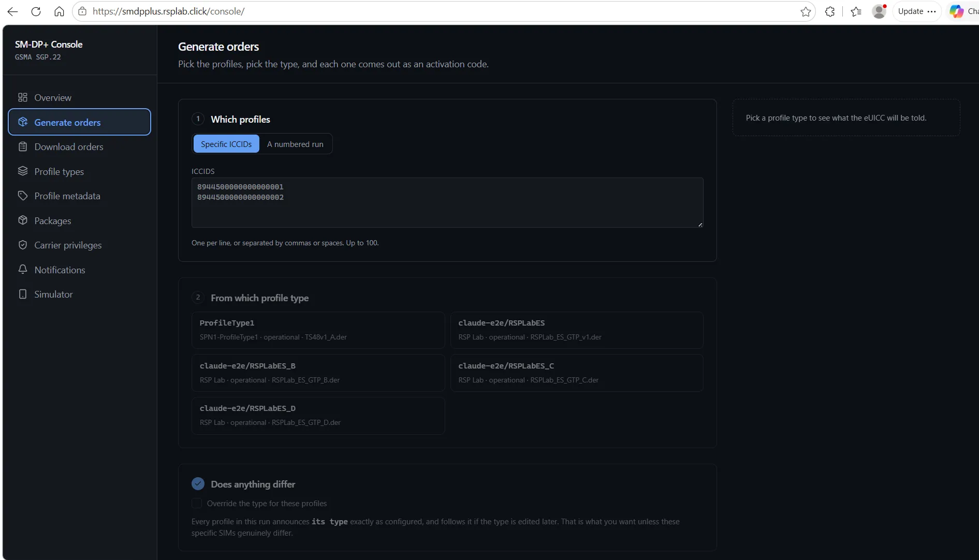Click inside the ICCIDS text area
The height and width of the screenshot is (560, 979).
447,202
